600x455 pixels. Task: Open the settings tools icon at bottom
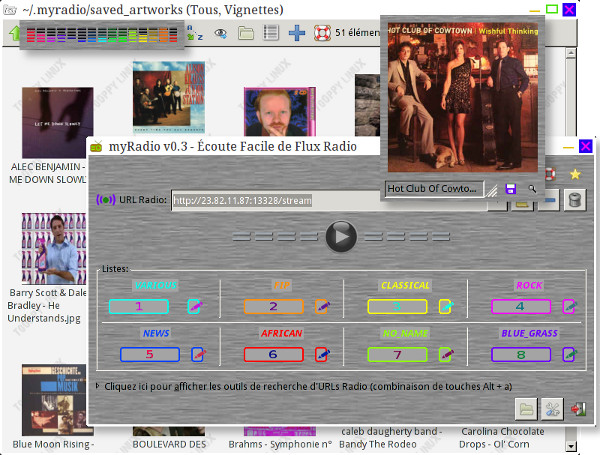551,408
